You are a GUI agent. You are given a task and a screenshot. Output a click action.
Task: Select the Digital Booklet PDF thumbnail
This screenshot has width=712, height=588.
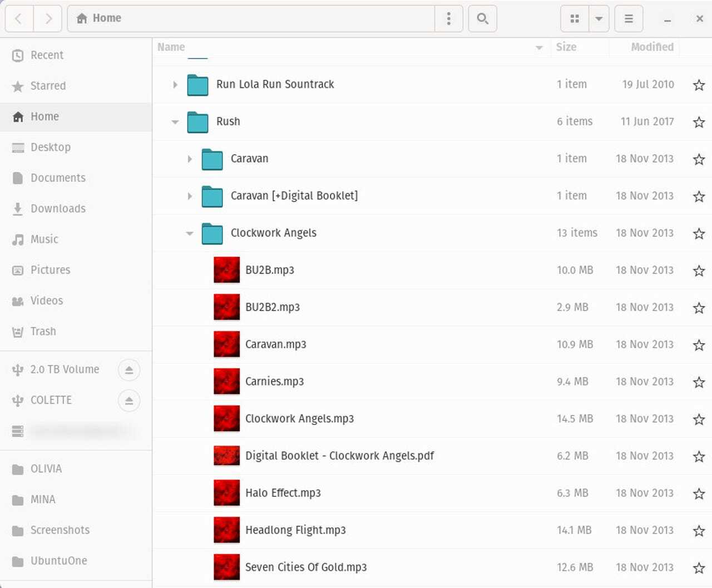pyautogui.click(x=227, y=456)
